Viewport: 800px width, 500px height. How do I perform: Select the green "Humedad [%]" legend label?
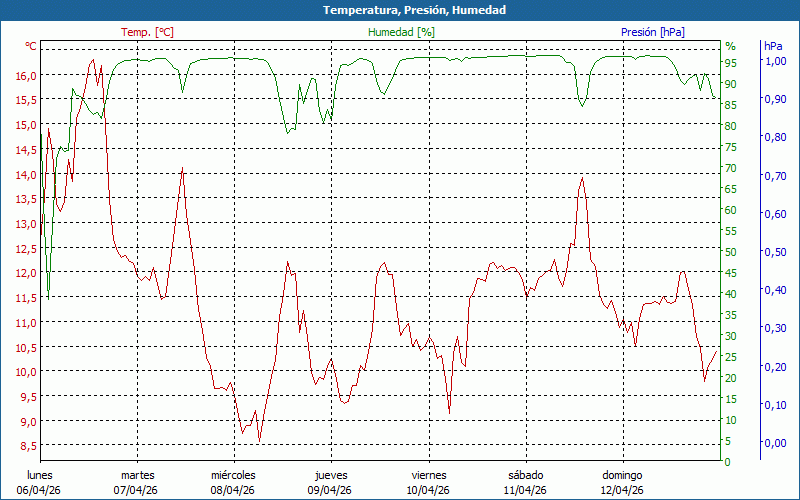(401, 32)
